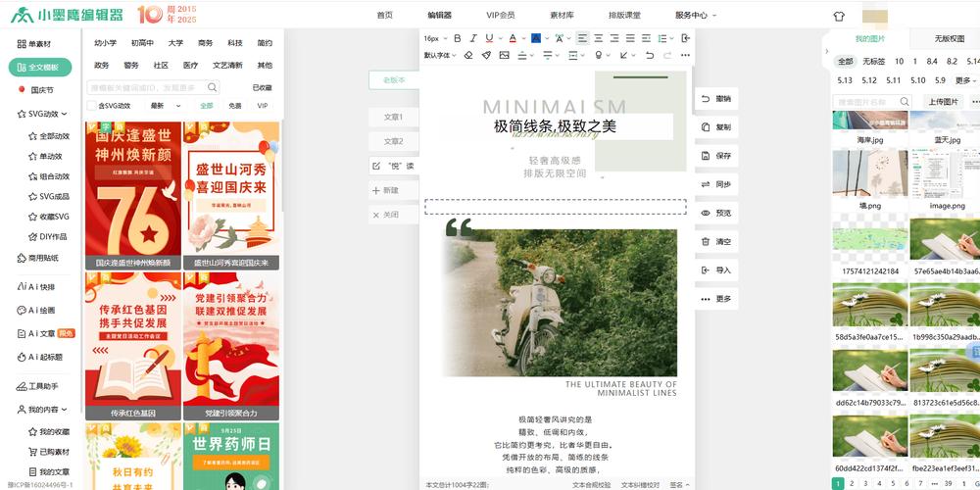This screenshot has height=490, width=980.
Task: Select the VIP template filter
Action: (262, 106)
